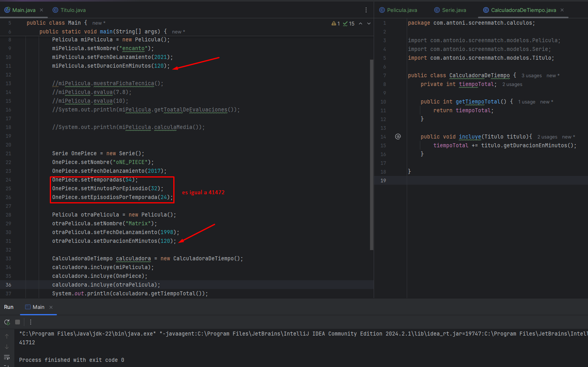
Task: Click the '2 usages' hint beside tiempoTotal field
Action: pos(512,84)
